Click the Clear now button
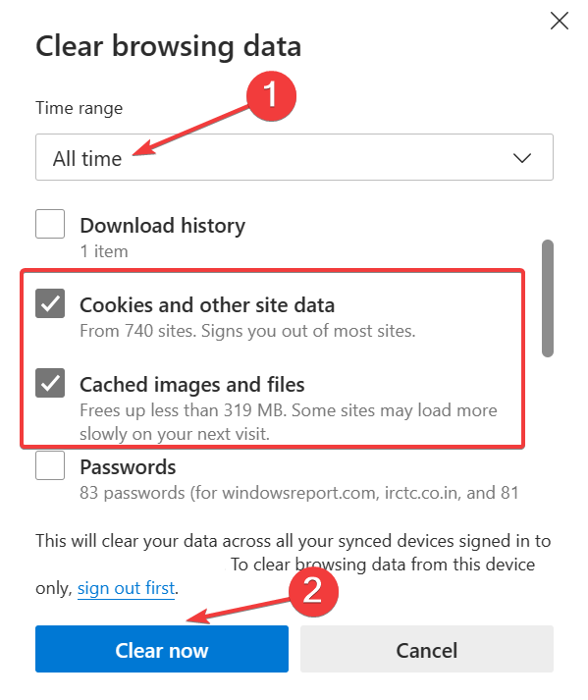This screenshot has height=700, width=588. (x=162, y=649)
